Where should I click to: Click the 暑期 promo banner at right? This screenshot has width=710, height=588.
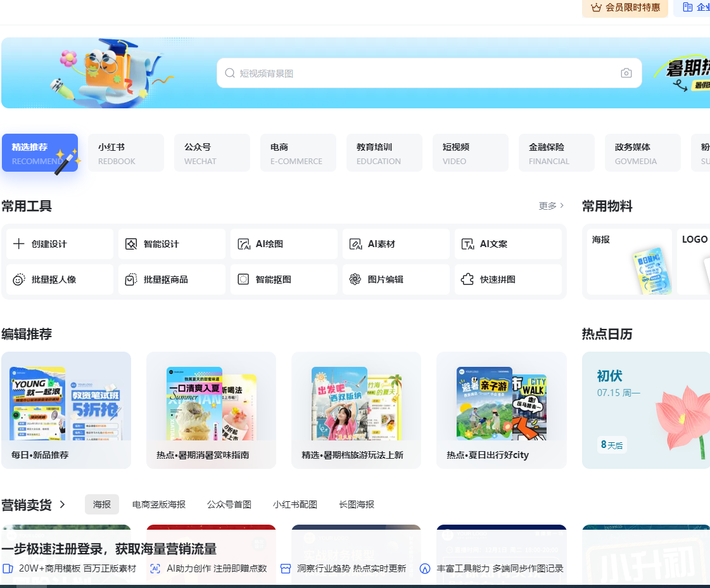pyautogui.click(x=682, y=74)
